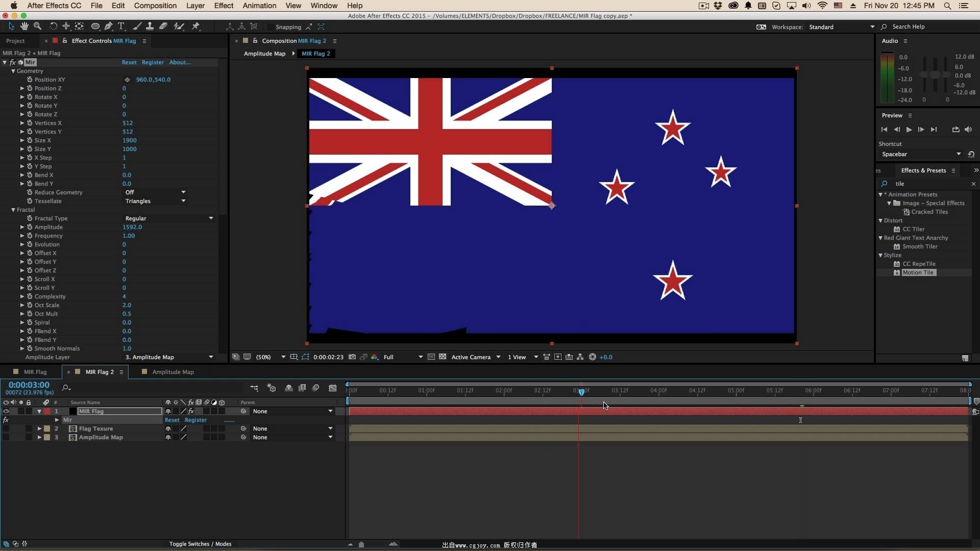
Task: Select the Selection arrow tool
Action: click(11, 26)
